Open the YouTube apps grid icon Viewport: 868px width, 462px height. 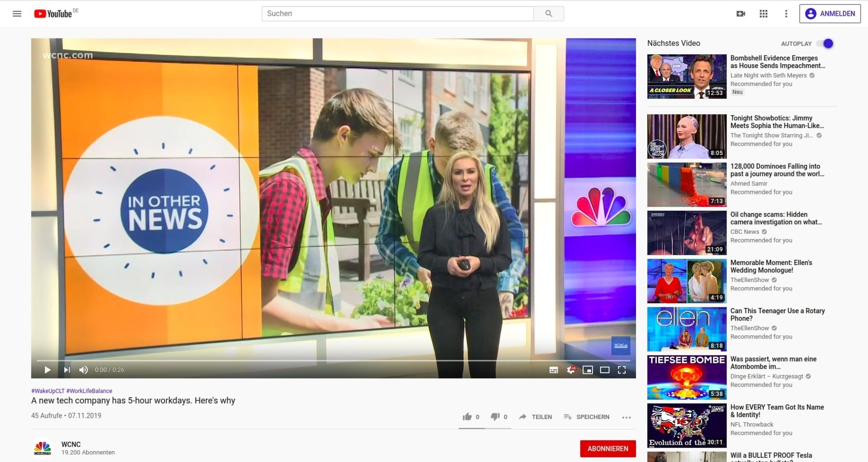[x=764, y=14]
